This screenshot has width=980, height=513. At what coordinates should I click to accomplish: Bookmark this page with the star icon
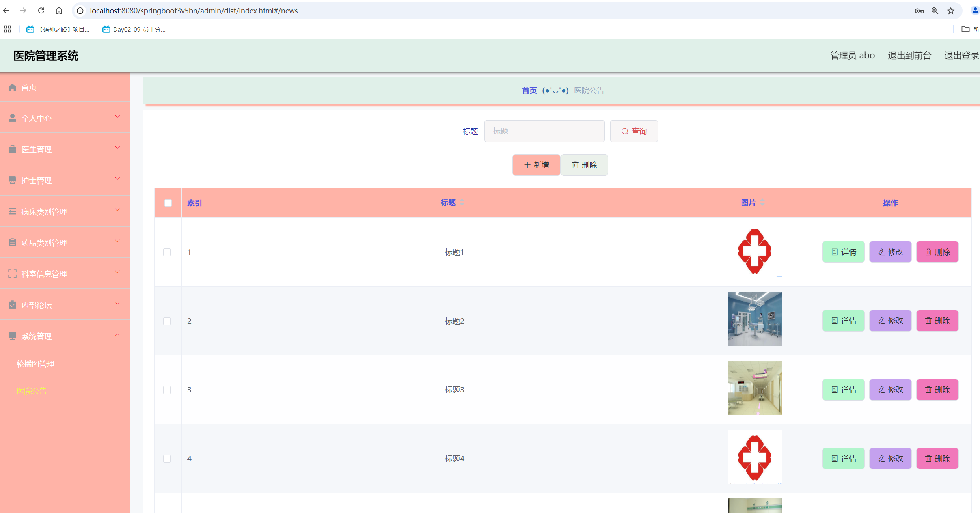951,11
